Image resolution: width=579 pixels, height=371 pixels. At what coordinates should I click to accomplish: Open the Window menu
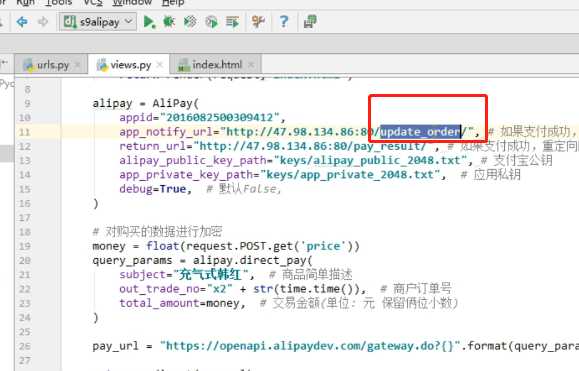point(132,3)
